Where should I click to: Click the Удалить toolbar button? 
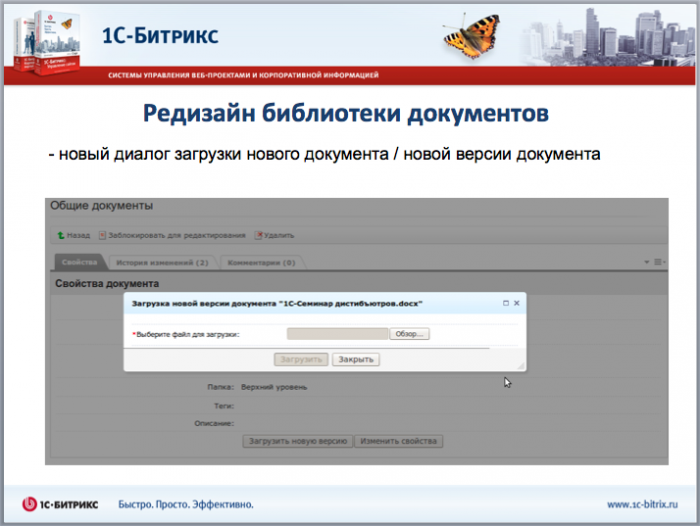pyautogui.click(x=275, y=235)
